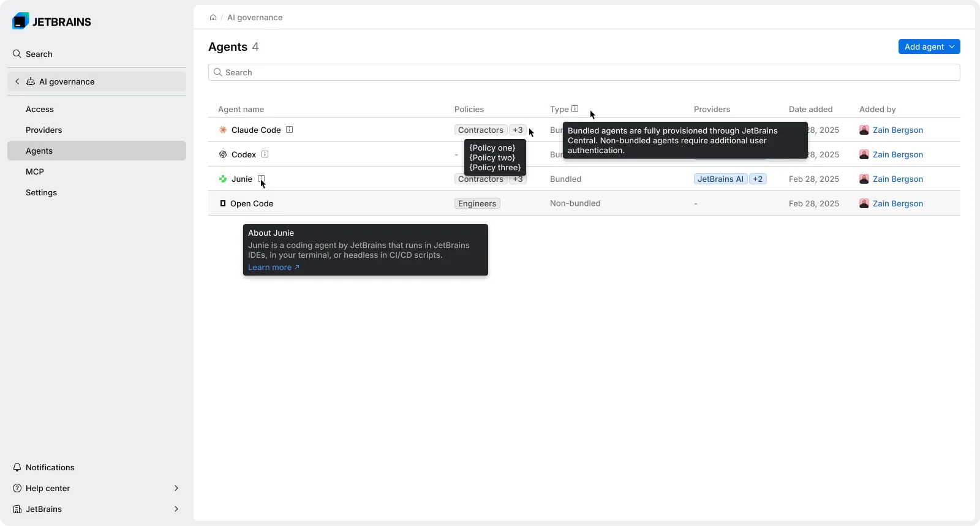Open the Open Code agent name
This screenshot has height=526, width=980.
click(252, 203)
